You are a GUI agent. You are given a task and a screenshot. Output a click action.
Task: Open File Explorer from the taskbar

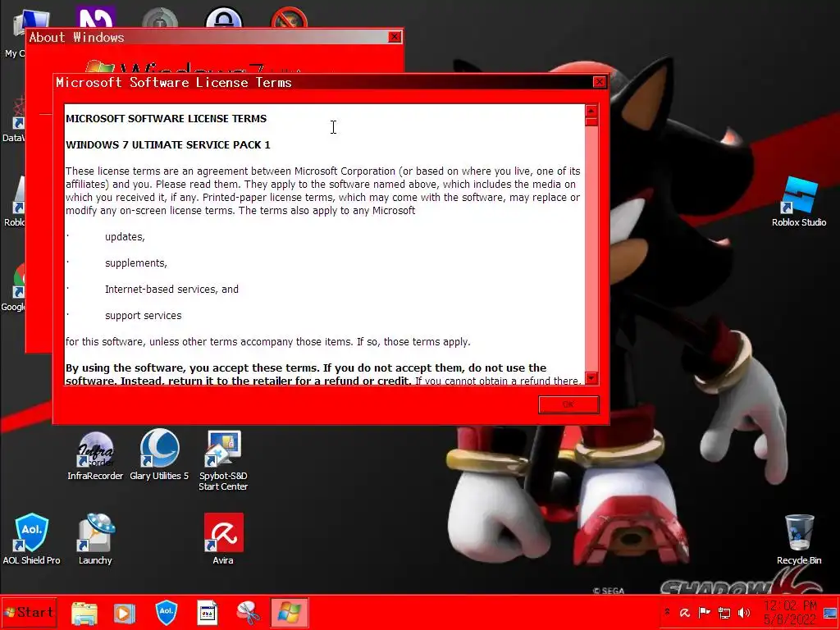[x=84, y=613]
